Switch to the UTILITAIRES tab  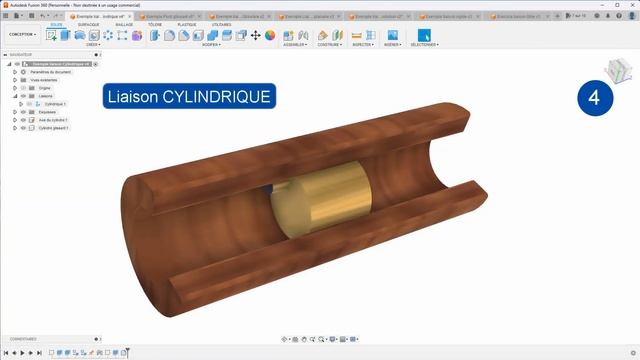tap(222, 25)
